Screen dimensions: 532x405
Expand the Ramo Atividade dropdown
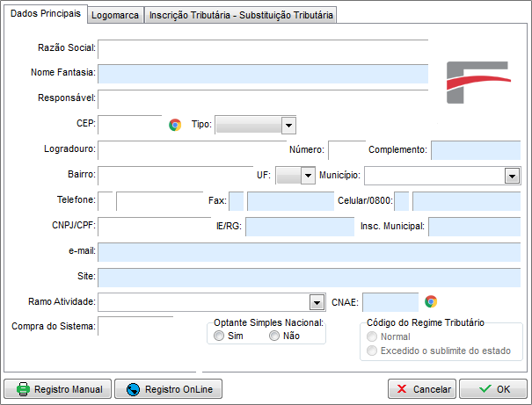pyautogui.click(x=317, y=302)
